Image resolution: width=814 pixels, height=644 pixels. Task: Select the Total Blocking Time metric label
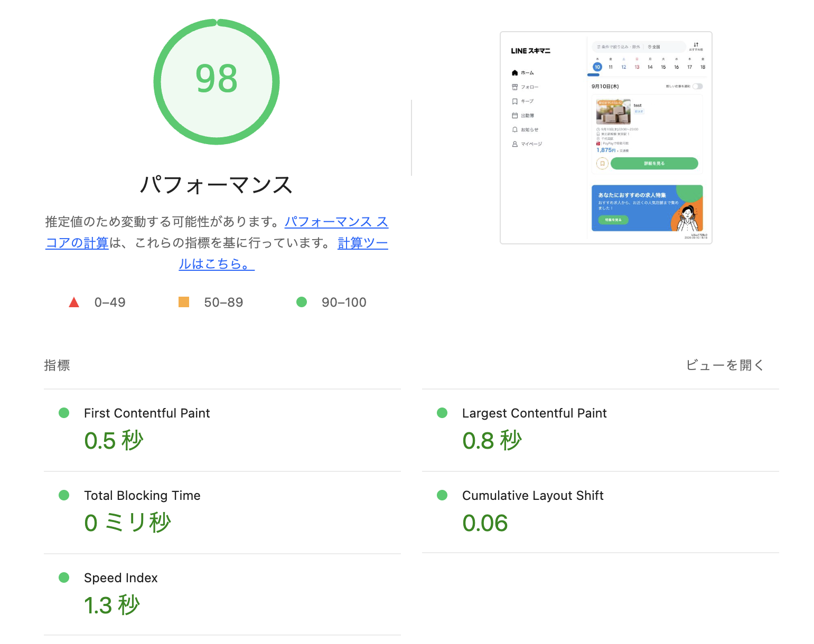tap(143, 496)
